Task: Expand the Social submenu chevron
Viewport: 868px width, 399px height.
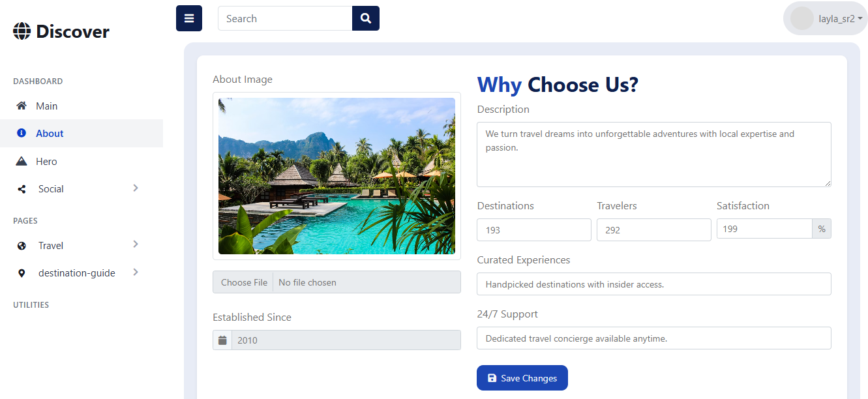Action: click(136, 188)
